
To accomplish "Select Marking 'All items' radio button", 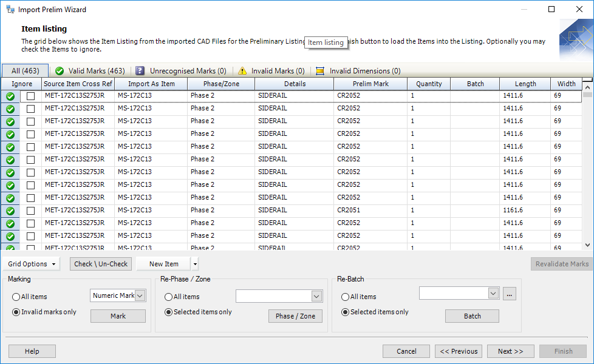I will pos(16,297).
